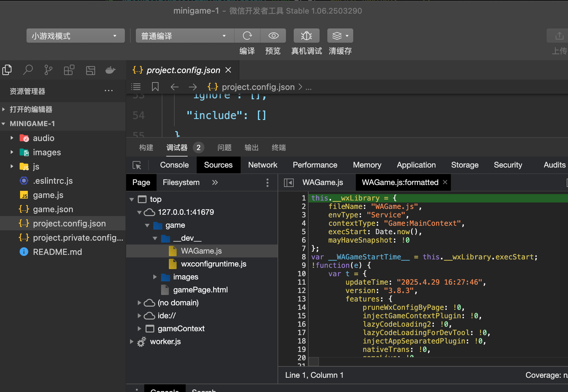Viewport: 568px width, 392px height.
Task: Toggle the Sources navigator sidebar pane
Action: pos(289,183)
